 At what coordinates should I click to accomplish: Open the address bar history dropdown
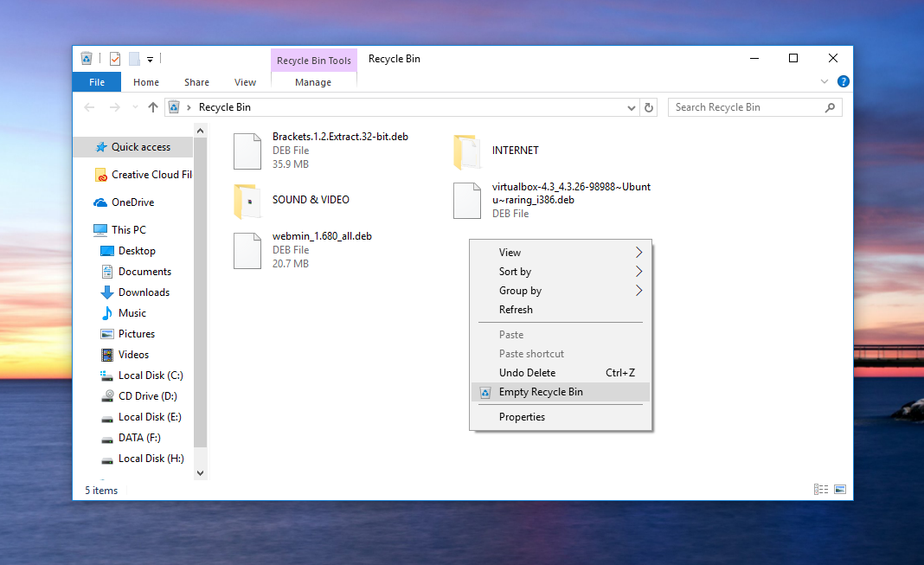coord(631,107)
